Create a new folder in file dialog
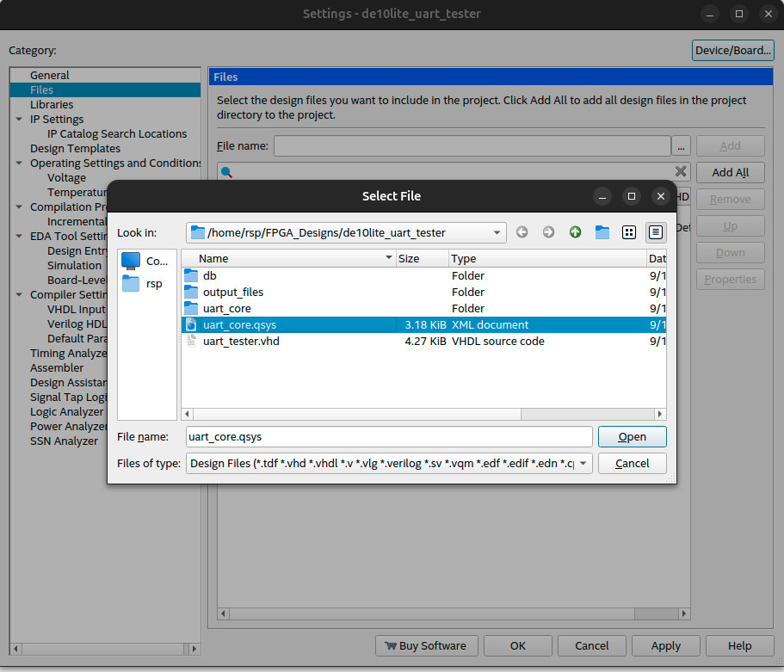The width and height of the screenshot is (784, 672). click(x=602, y=232)
